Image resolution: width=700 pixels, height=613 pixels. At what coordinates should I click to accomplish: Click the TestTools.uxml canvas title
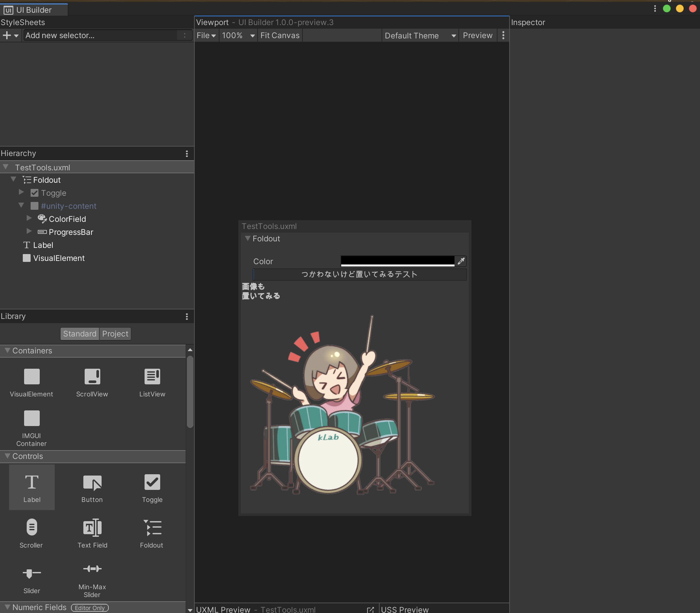pyautogui.click(x=269, y=226)
